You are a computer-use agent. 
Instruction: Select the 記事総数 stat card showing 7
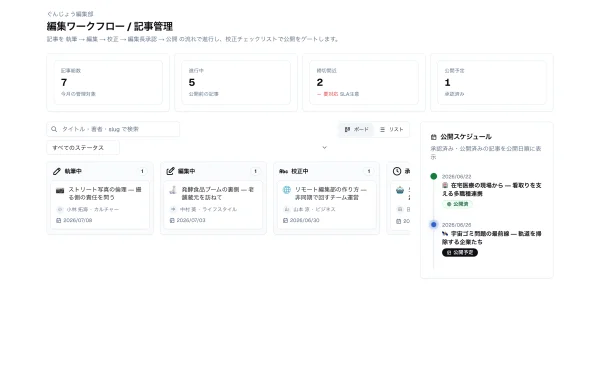pos(108,82)
